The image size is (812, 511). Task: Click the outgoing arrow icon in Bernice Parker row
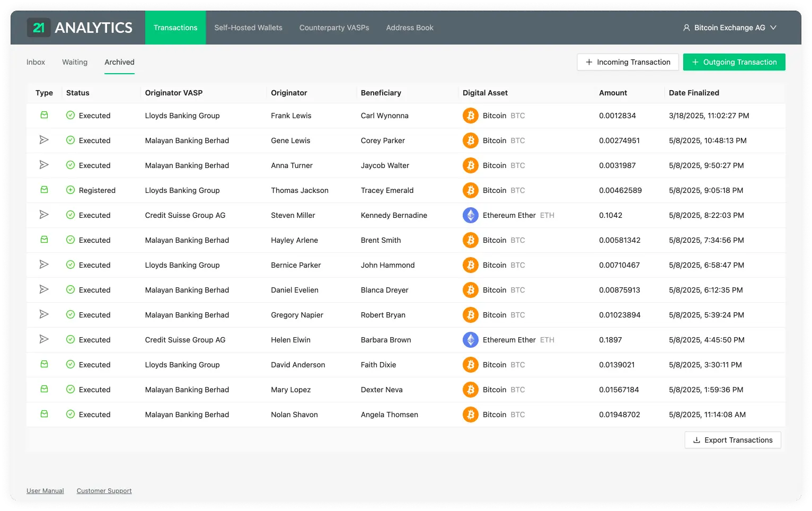[44, 265]
